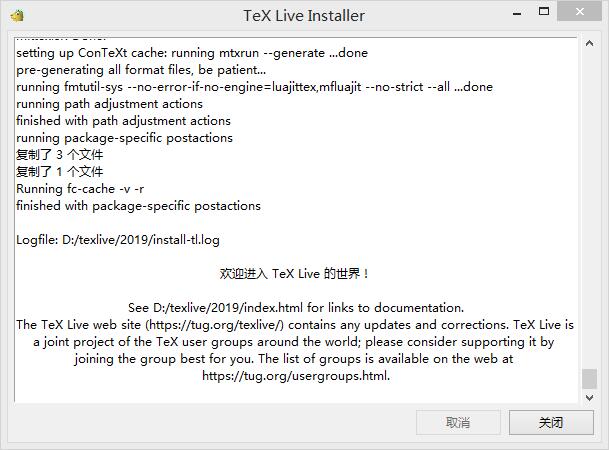Click the D:/texlive/2019/index.html path text
609x450 pixels.
pos(228,308)
